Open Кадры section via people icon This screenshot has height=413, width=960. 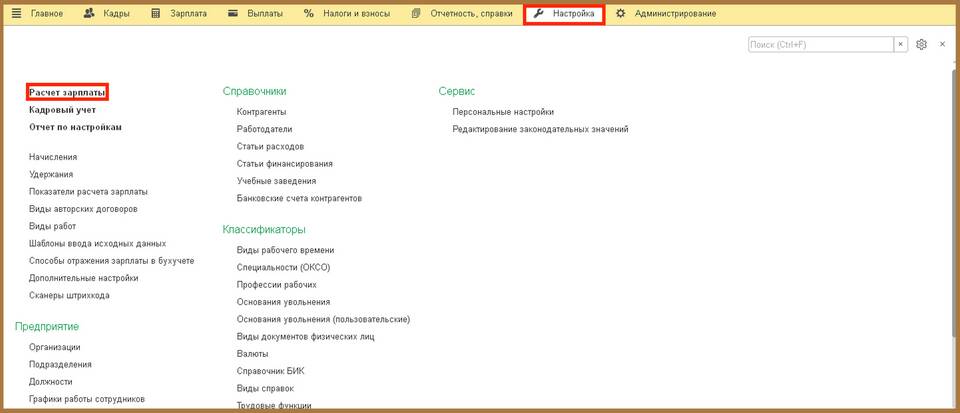(89, 14)
